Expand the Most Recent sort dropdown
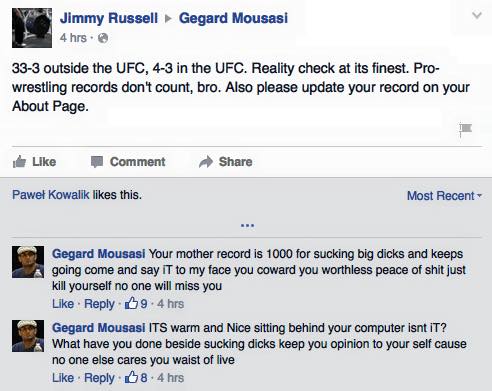This screenshot has width=492, height=391. 444,196
